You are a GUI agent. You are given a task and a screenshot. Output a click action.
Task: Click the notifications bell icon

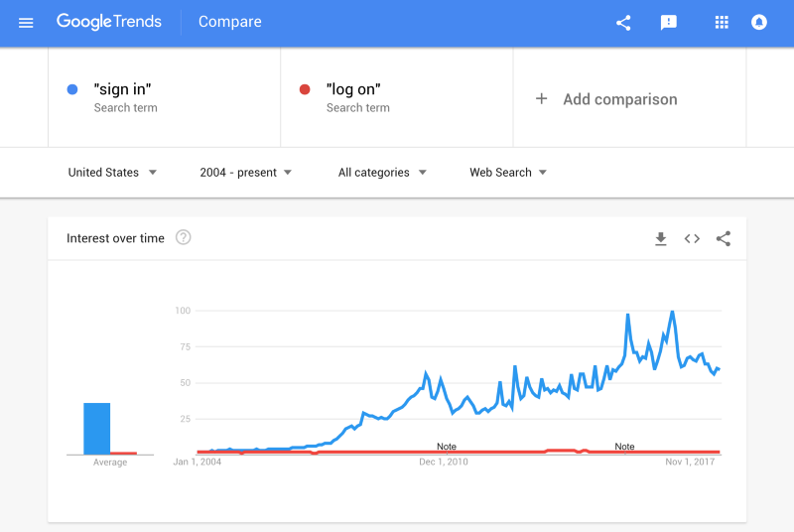click(758, 22)
